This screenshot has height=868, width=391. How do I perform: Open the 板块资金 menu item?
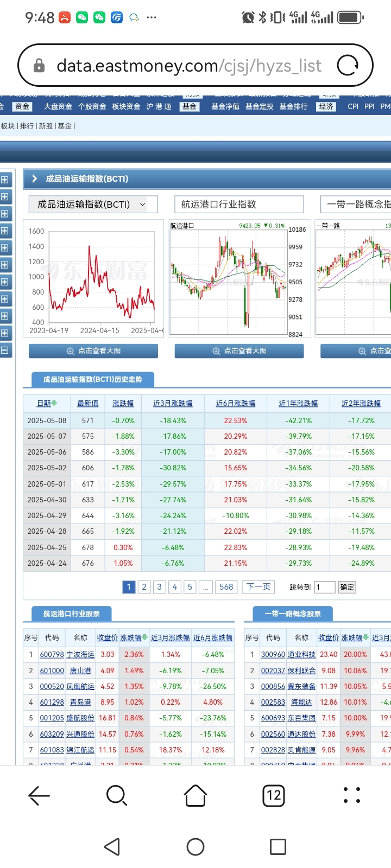[x=127, y=106]
